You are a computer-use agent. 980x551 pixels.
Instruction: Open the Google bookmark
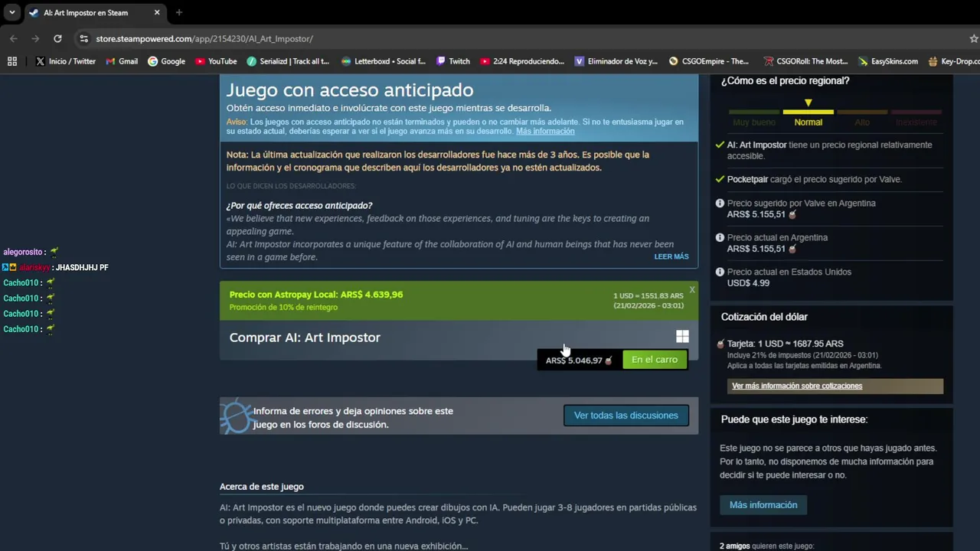pos(166,61)
